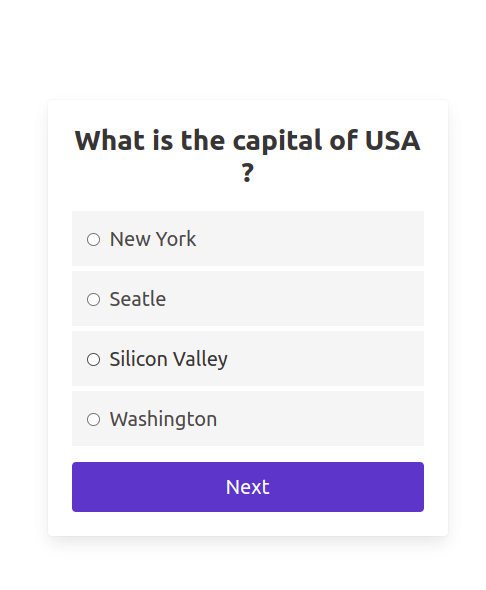486x590 pixels.
Task: Choose the Silicon Valley radio button
Action: (x=93, y=359)
